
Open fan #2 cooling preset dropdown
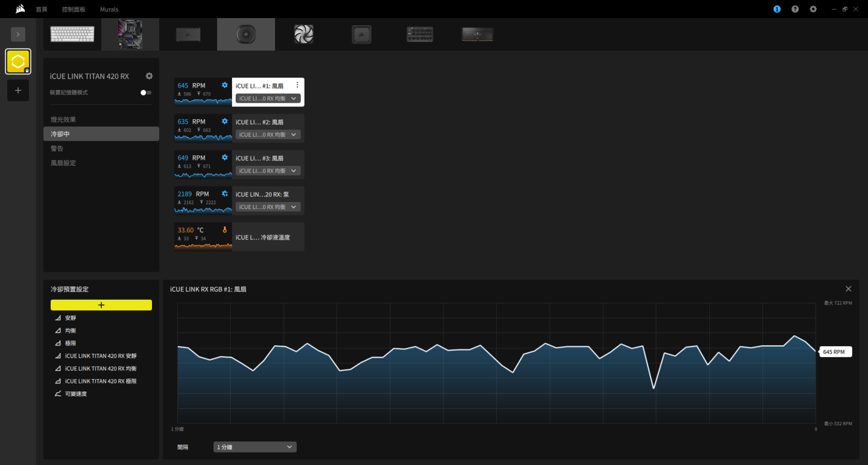click(x=268, y=135)
